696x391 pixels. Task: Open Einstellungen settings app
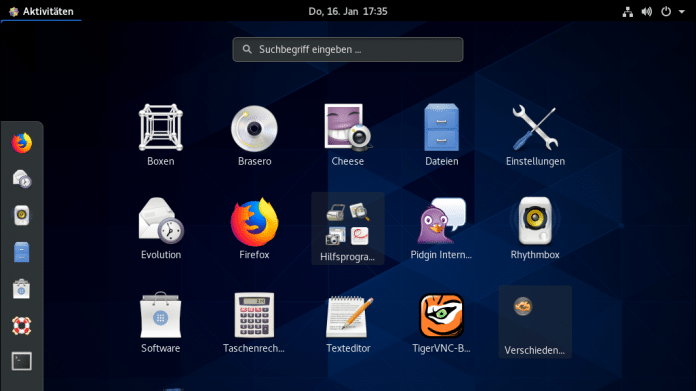(x=535, y=135)
